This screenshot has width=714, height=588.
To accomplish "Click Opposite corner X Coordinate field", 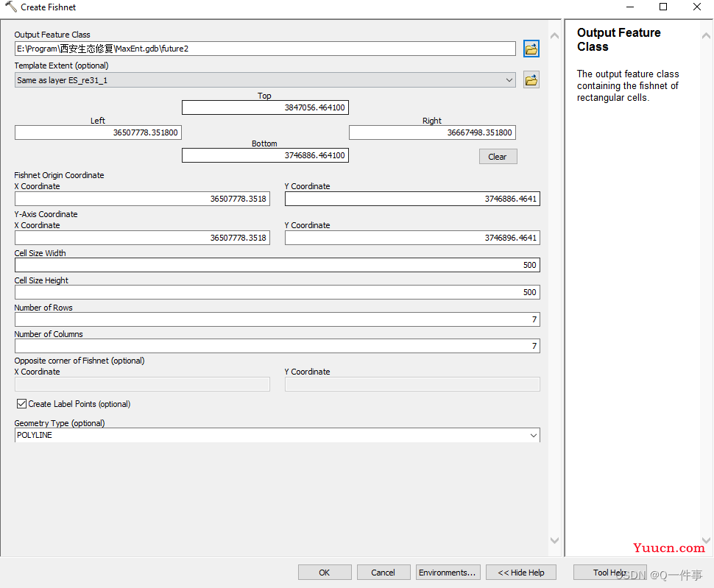I will pyautogui.click(x=142, y=384).
